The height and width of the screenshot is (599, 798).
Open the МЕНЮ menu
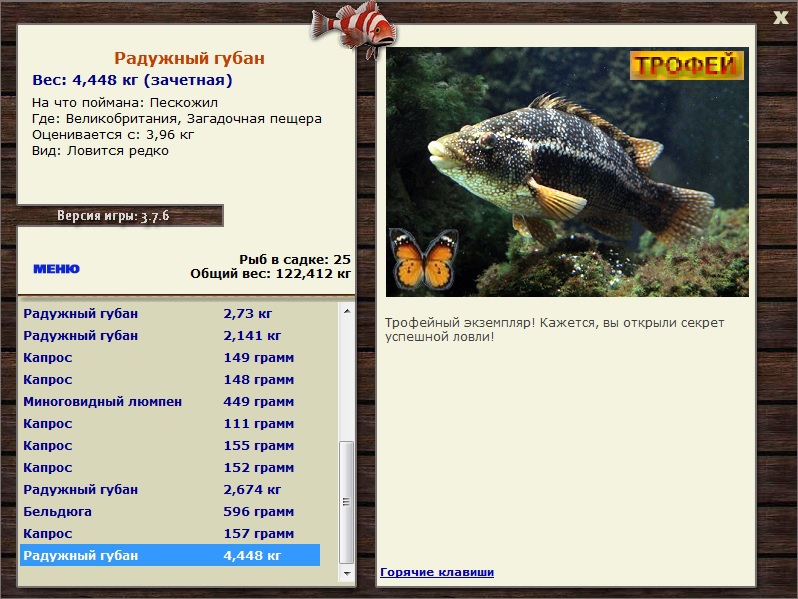[56, 269]
